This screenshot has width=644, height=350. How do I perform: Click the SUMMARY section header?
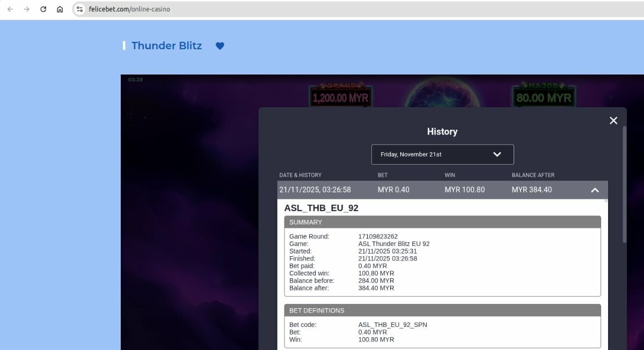point(442,222)
